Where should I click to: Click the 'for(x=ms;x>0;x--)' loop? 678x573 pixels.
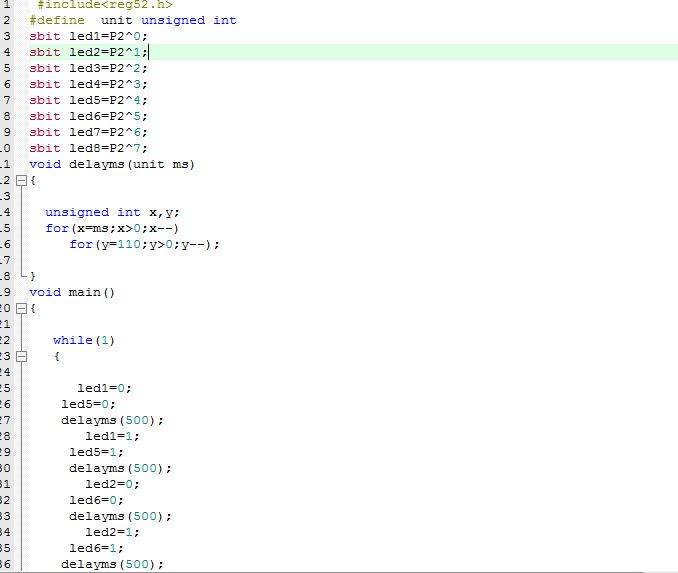112,228
